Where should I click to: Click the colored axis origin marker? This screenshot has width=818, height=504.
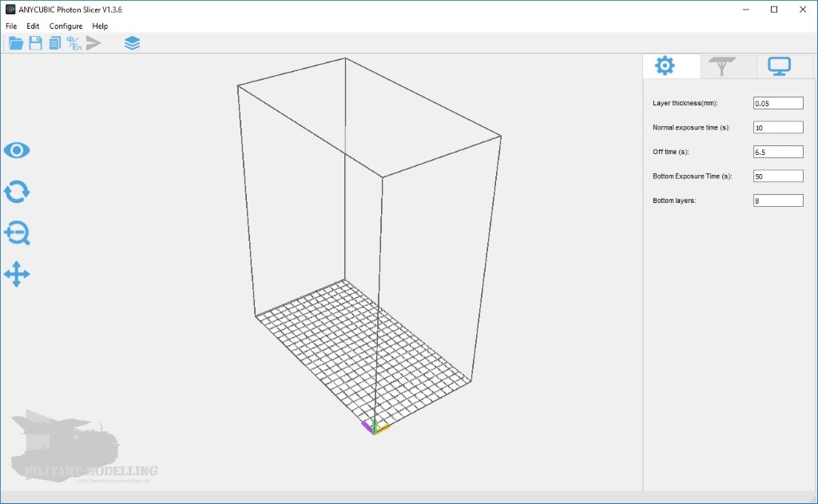coord(375,427)
